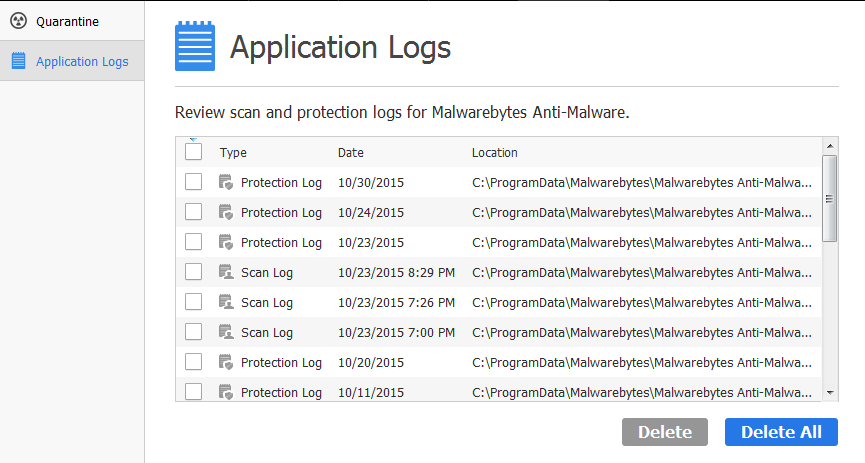The height and width of the screenshot is (463, 865).
Task: Sort logs by the Type column header
Action: (233, 153)
